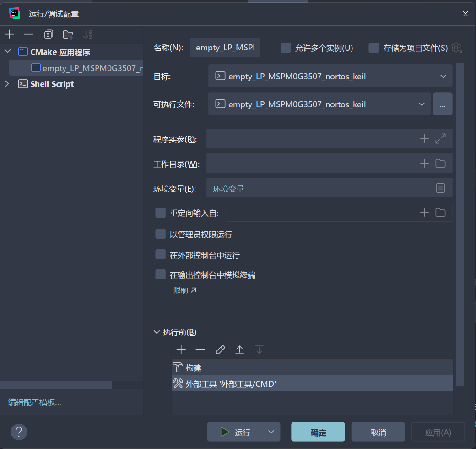Browse for redirect input file
476x449 pixels.
click(x=440, y=212)
